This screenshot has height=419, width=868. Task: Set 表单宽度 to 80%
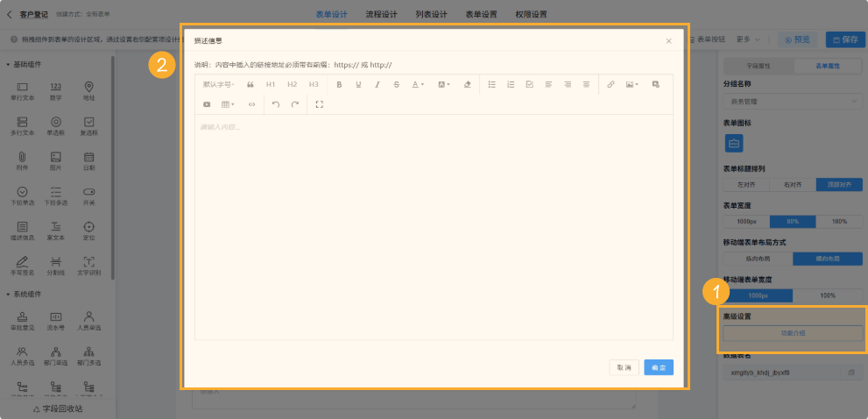tap(793, 221)
